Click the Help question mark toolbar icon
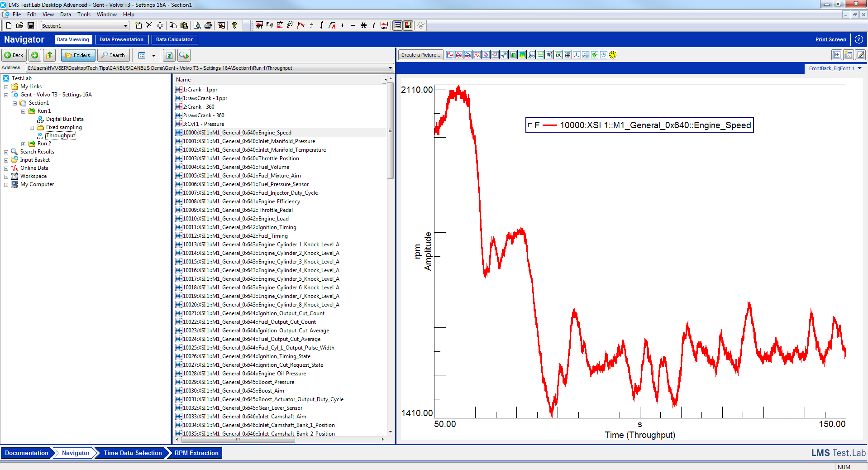 [234, 25]
